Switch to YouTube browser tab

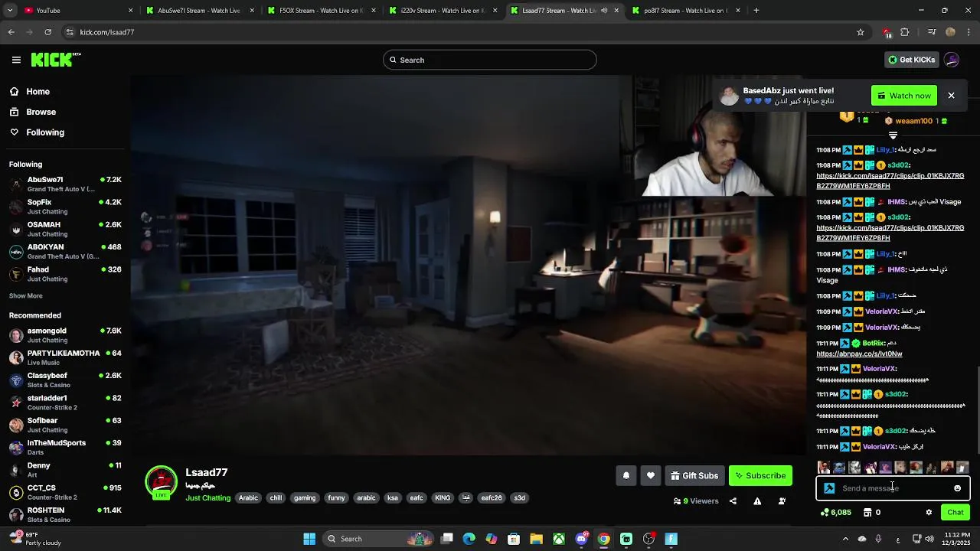point(77,11)
